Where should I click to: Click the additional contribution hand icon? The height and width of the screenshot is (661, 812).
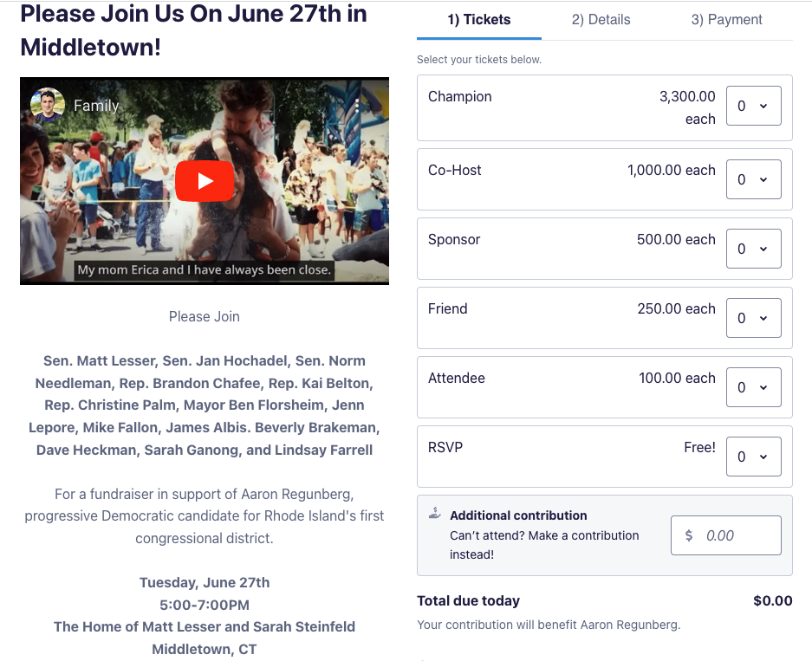pos(435,514)
